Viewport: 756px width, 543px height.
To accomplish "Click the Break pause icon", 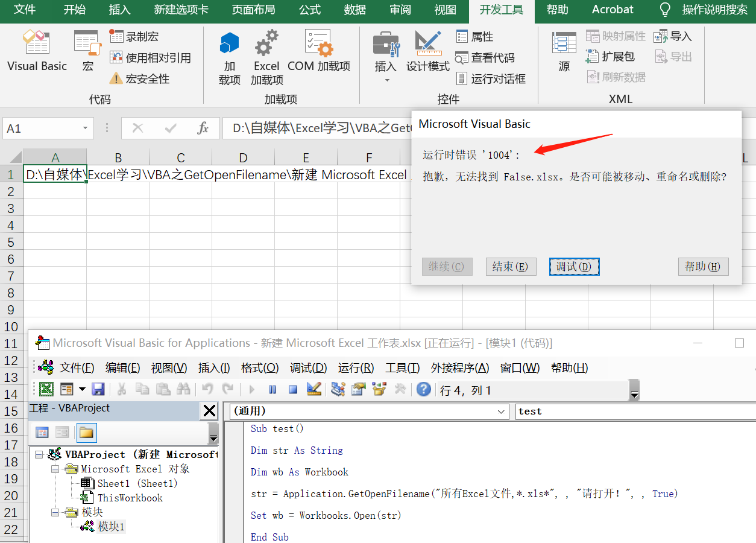I will pos(272,390).
